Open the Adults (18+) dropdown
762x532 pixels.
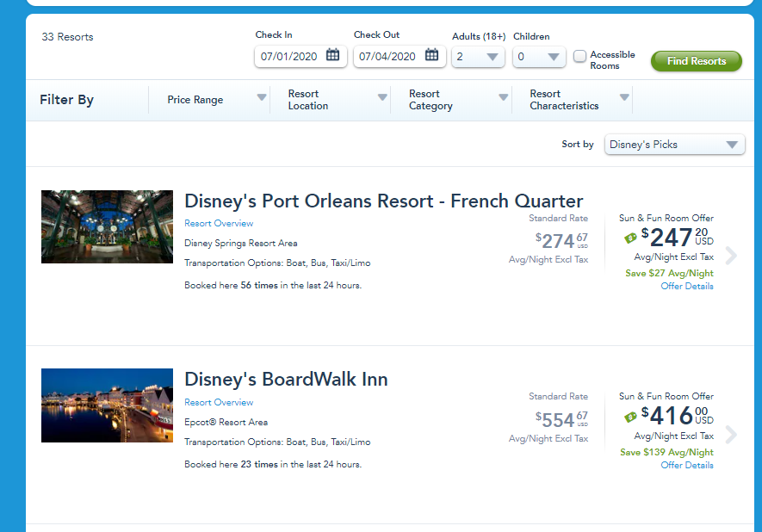click(478, 57)
